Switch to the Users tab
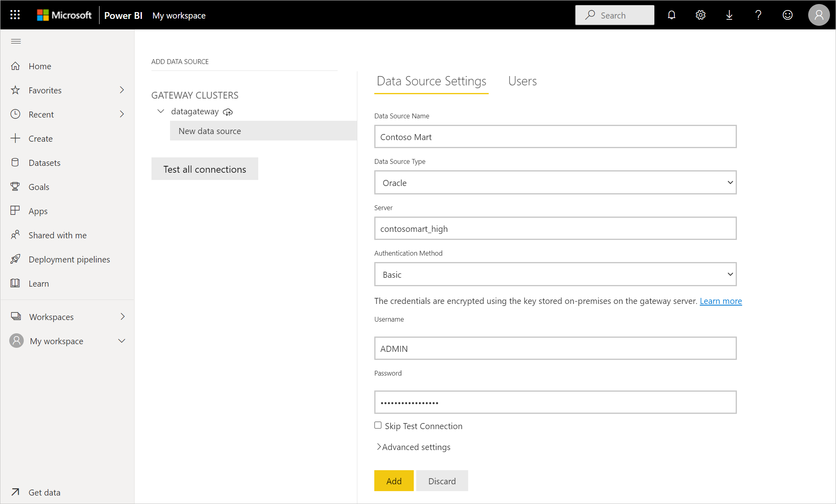This screenshot has width=836, height=504. click(522, 81)
